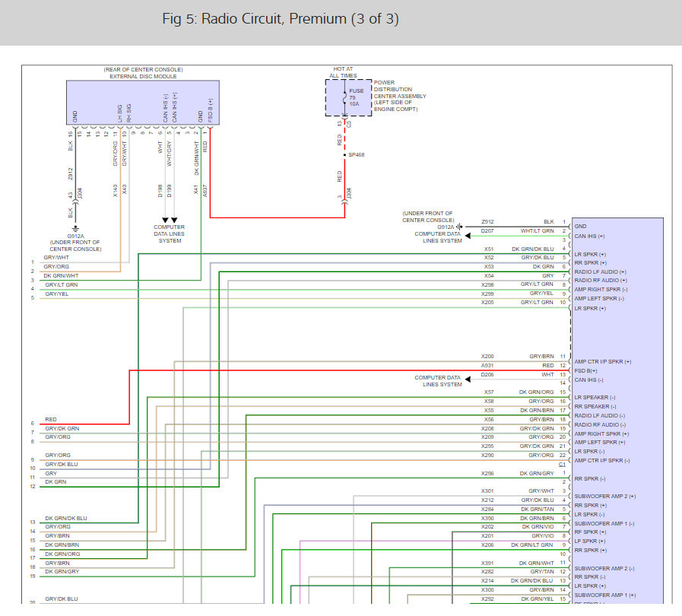Viewport: 682px width, 616px height.
Task: Click the 'CAN IHS (-)' label on right connector
Action: 589,380
